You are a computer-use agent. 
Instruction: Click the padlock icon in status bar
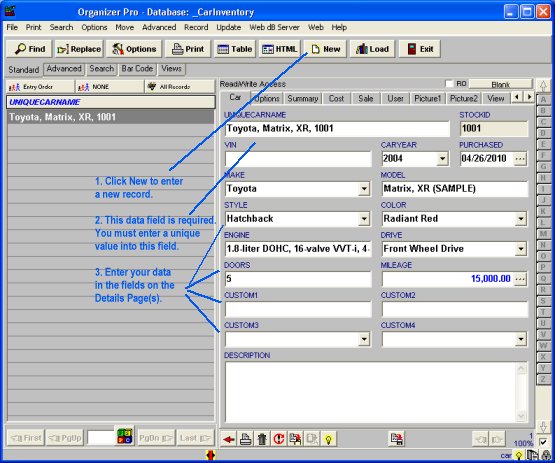click(547, 456)
